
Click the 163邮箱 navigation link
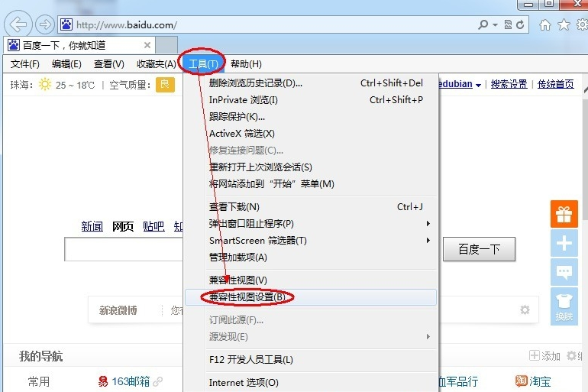click(131, 381)
